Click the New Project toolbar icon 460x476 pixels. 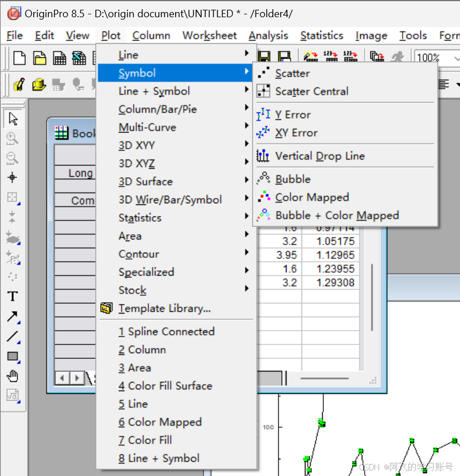click(x=20, y=57)
